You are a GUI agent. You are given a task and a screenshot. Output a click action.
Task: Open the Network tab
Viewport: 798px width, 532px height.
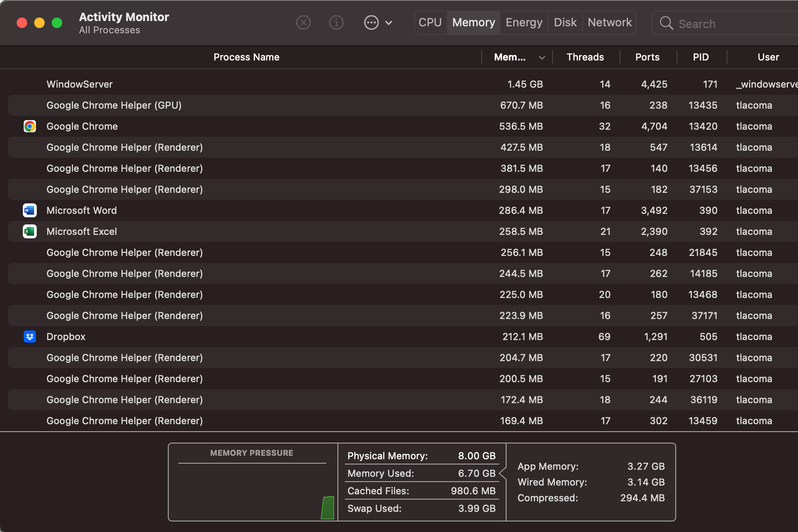[x=610, y=22]
